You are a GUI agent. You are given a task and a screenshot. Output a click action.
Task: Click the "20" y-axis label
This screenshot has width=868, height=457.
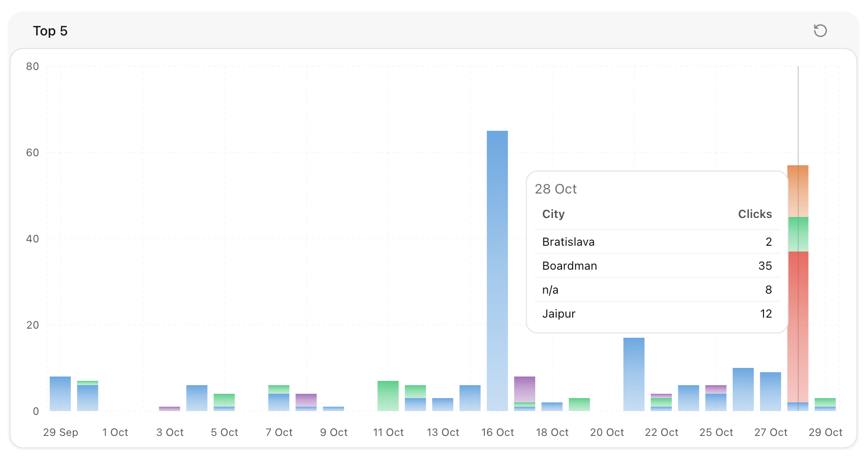[33, 325]
